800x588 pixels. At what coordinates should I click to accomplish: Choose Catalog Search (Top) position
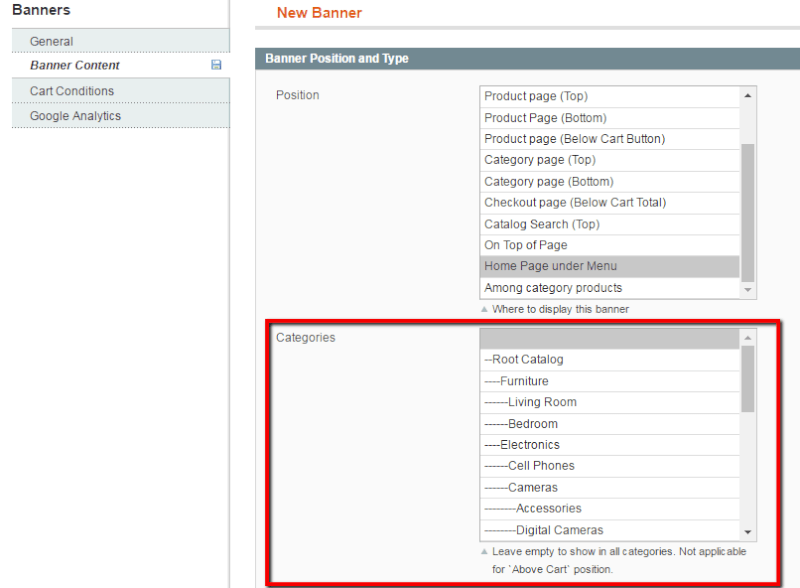tap(542, 224)
